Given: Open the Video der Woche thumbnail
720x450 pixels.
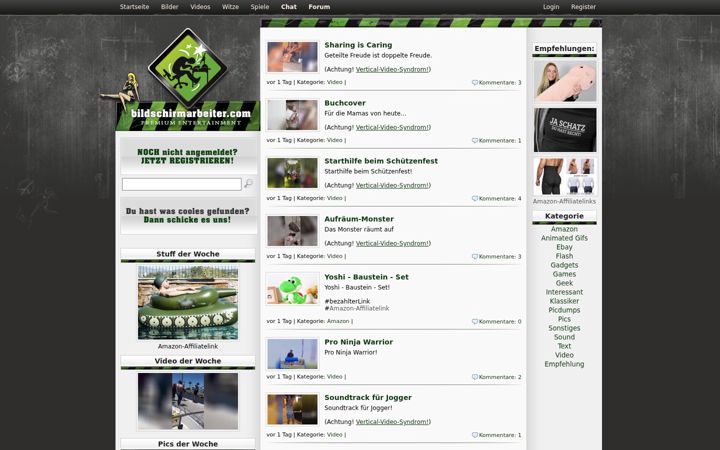Looking at the screenshot, I should 188,401.
